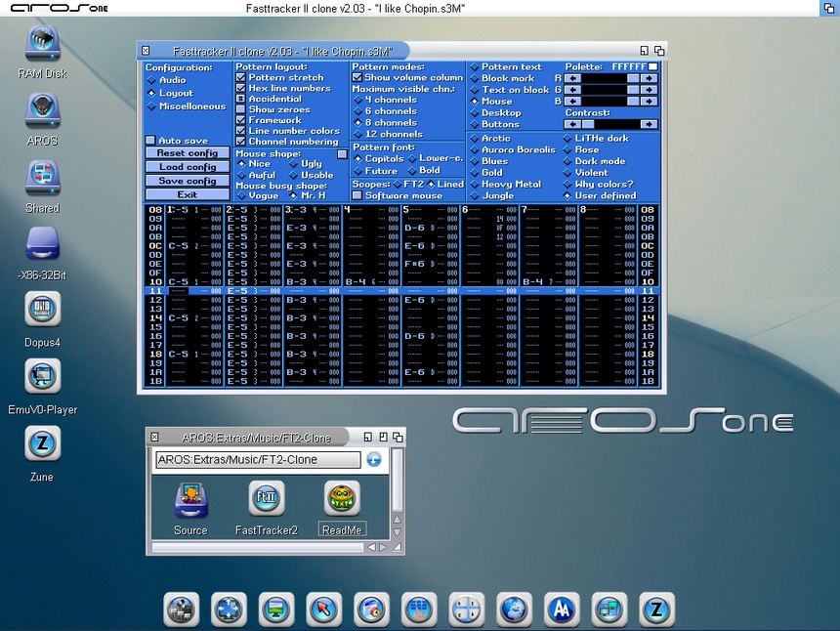Screen dimensions: 840x631
Task: Select 12 channels maximum visible option
Action: (x=358, y=134)
